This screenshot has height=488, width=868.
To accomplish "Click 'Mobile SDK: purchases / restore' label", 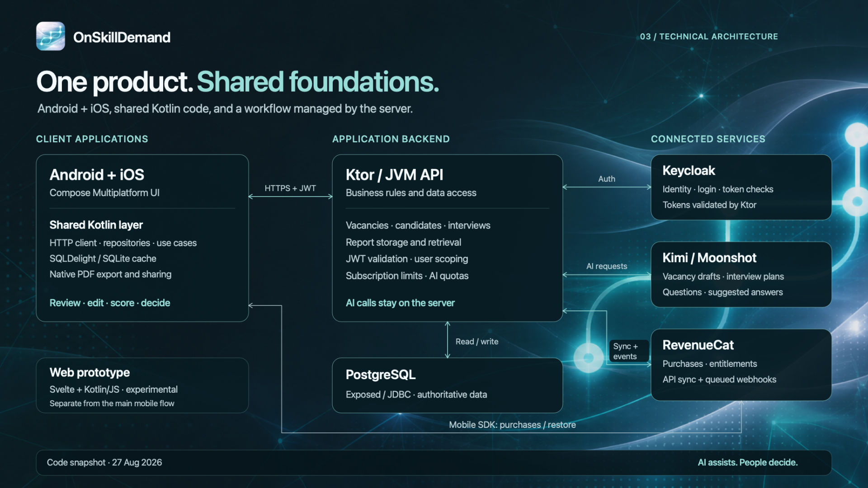I will pyautogui.click(x=512, y=425).
